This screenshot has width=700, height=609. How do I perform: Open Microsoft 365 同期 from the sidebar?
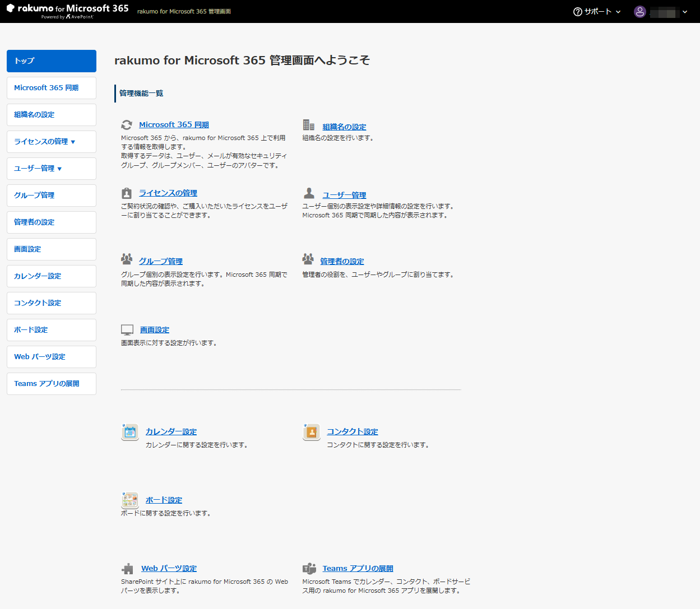pos(52,88)
